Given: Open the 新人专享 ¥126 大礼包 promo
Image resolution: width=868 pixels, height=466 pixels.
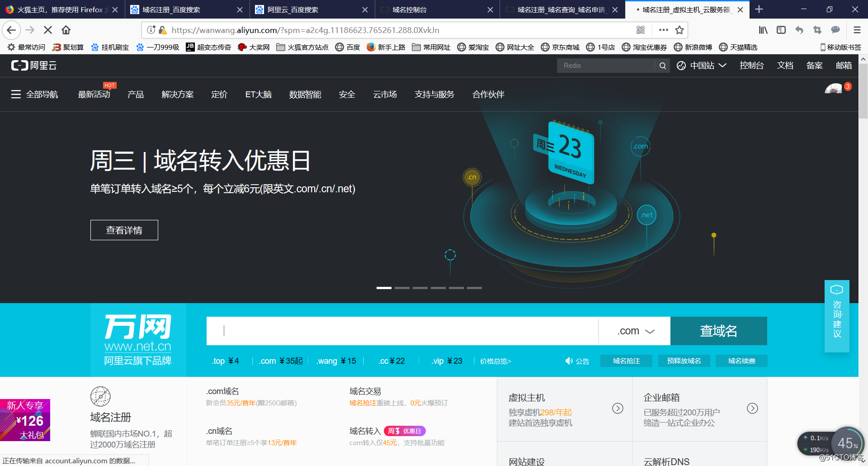Looking at the screenshot, I should coord(25,420).
